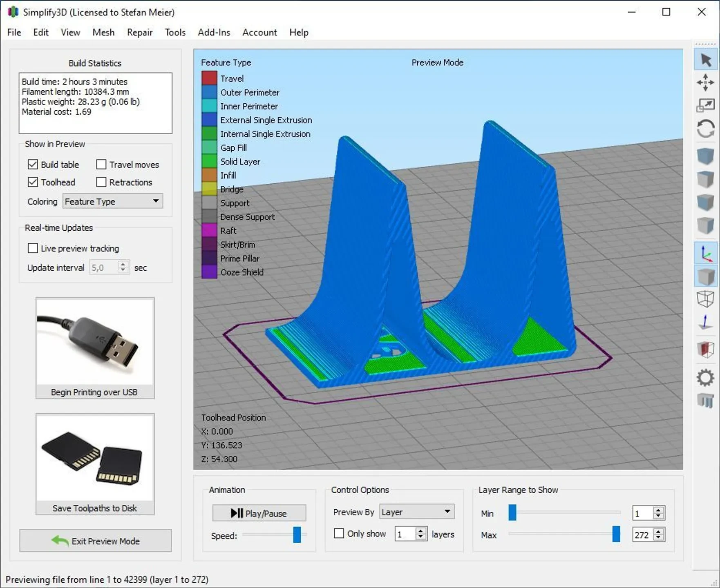Switch to front view cube icon

(706, 202)
